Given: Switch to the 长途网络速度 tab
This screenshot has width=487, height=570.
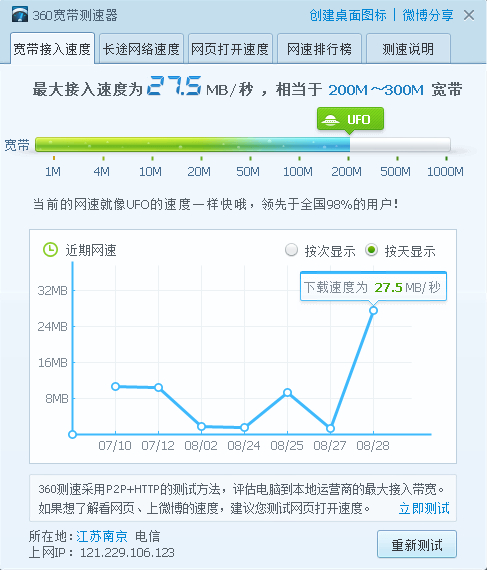Looking at the screenshot, I should point(141,49).
